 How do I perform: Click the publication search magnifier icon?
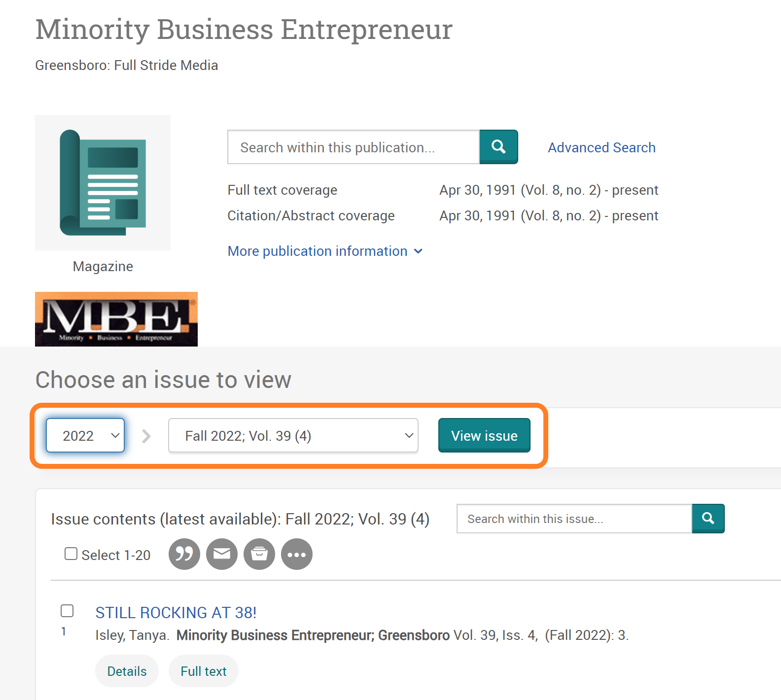(x=498, y=146)
